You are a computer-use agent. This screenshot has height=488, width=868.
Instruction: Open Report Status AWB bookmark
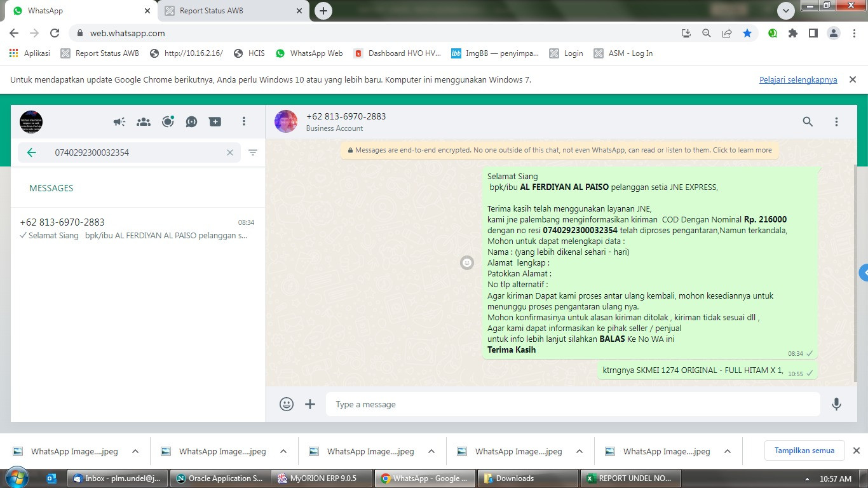click(x=100, y=53)
